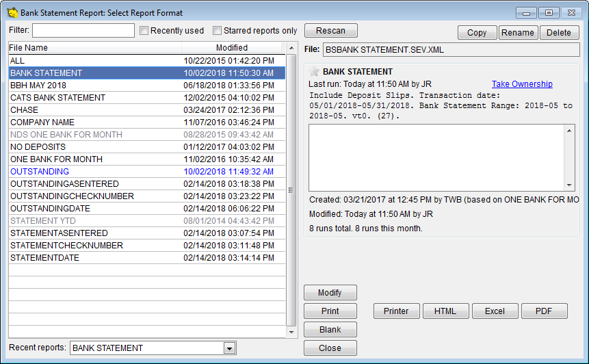Select the black ONE BANK FOR MONTH row
This screenshot has width=589, height=364.
(147, 159)
